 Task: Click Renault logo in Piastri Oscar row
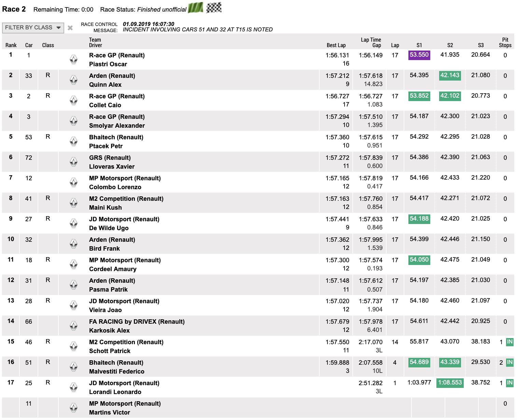point(73,59)
